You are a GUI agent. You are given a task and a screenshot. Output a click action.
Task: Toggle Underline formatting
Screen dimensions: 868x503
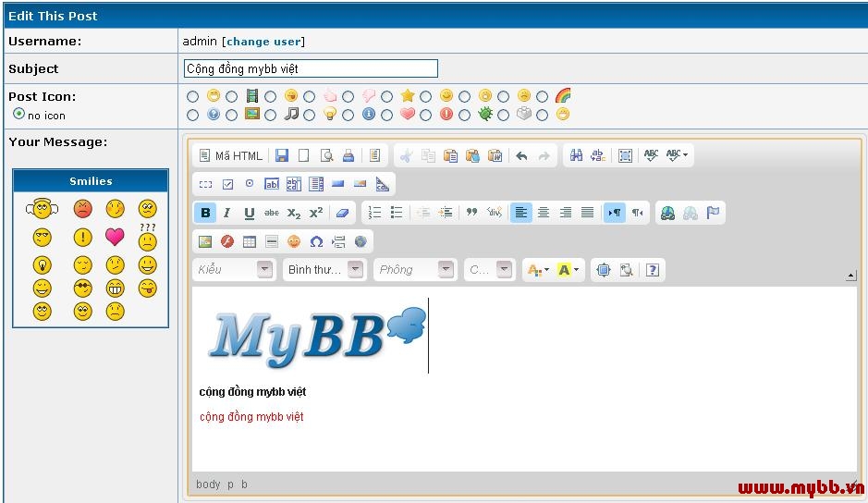(249, 213)
